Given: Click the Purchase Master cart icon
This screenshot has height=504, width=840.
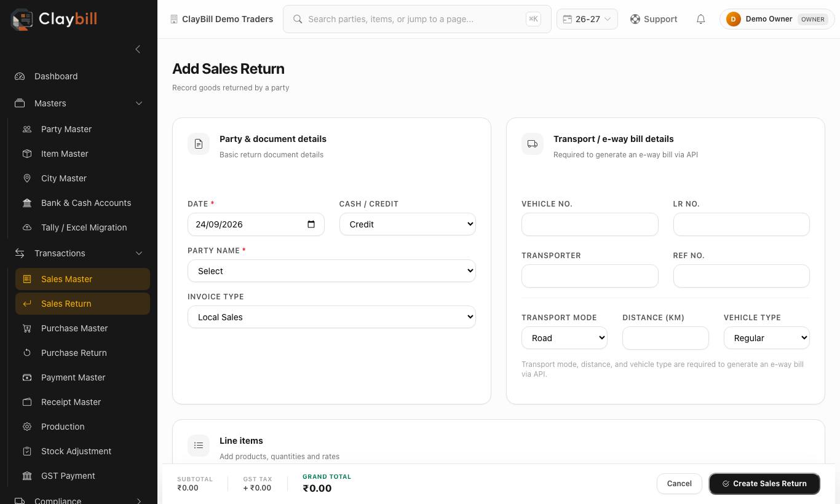Looking at the screenshot, I should 27,328.
